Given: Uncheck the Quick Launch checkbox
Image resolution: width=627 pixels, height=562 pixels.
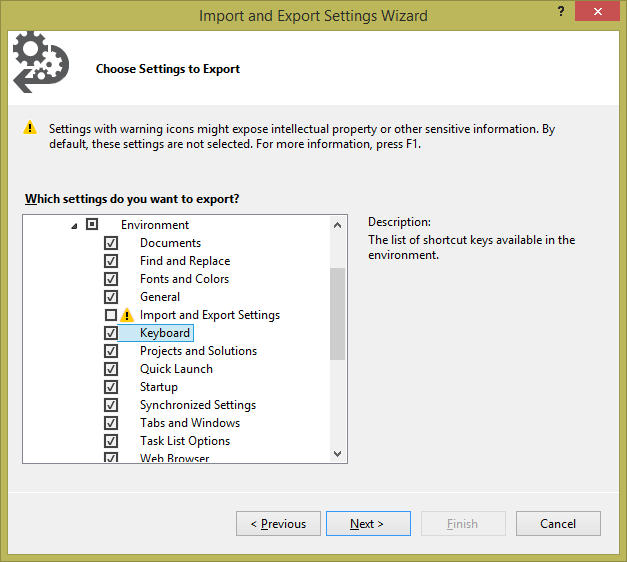Looking at the screenshot, I should (x=111, y=369).
